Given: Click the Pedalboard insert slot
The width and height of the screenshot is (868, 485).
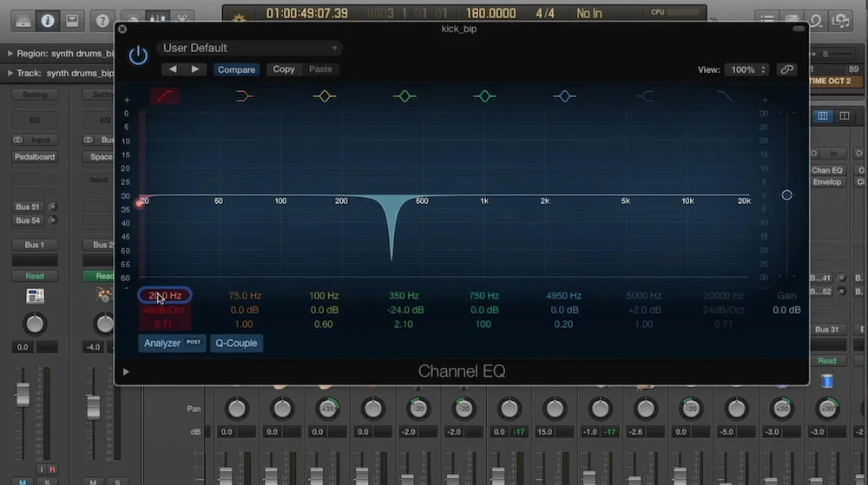Looking at the screenshot, I should 35,157.
